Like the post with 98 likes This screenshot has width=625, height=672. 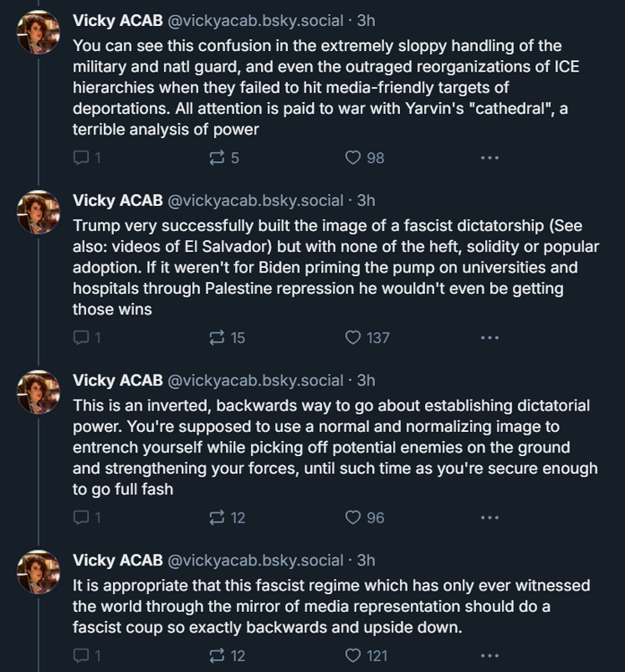[353, 158]
